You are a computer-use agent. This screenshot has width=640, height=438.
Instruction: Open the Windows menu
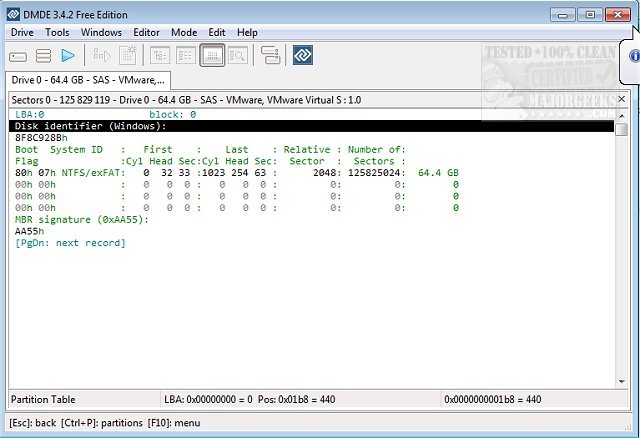[x=101, y=32]
